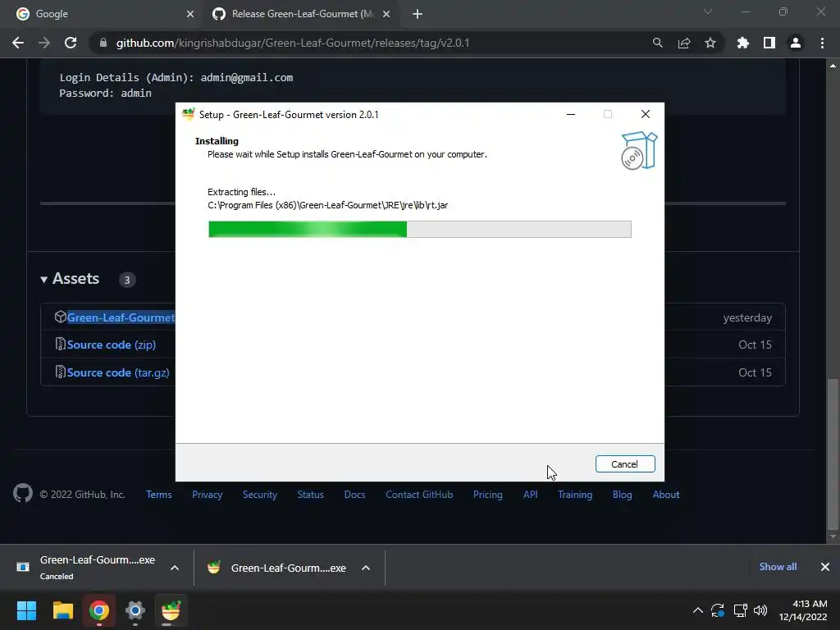Image resolution: width=840 pixels, height=630 pixels.
Task: Click the file icon for Source code (tar.gz)
Action: pyautogui.click(x=60, y=372)
